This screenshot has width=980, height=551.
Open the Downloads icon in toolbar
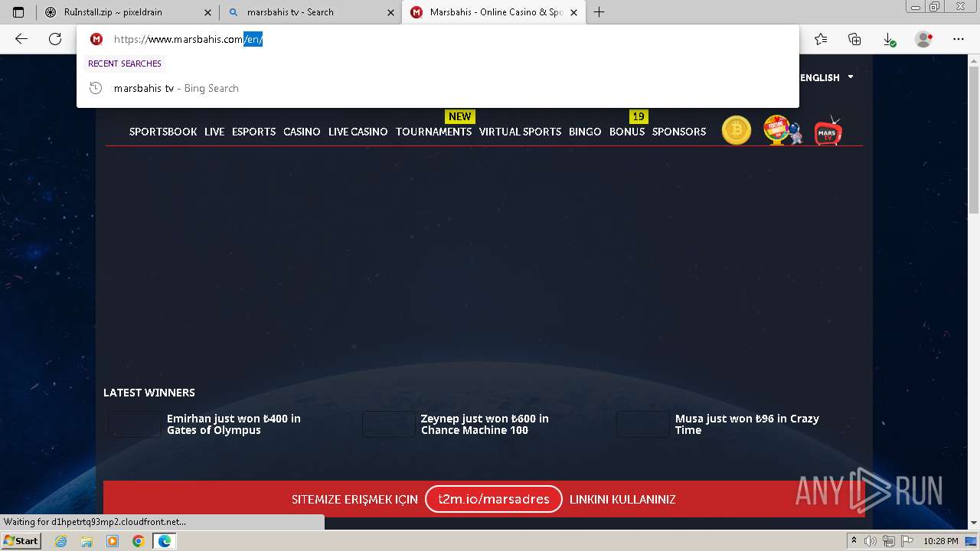(888, 39)
